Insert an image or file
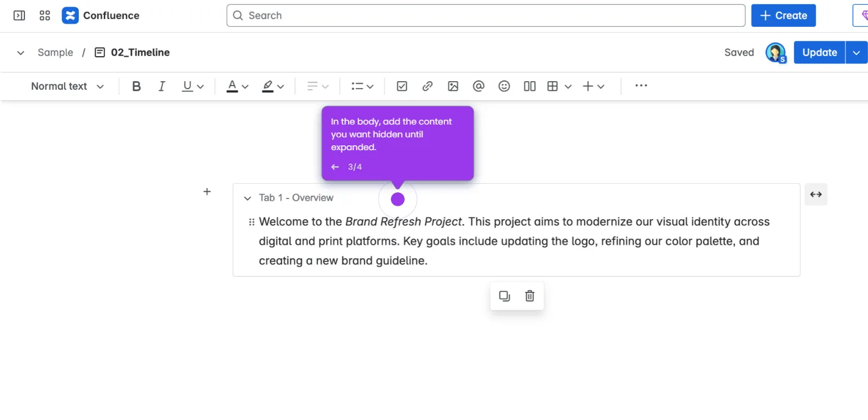868x420 pixels. click(453, 86)
